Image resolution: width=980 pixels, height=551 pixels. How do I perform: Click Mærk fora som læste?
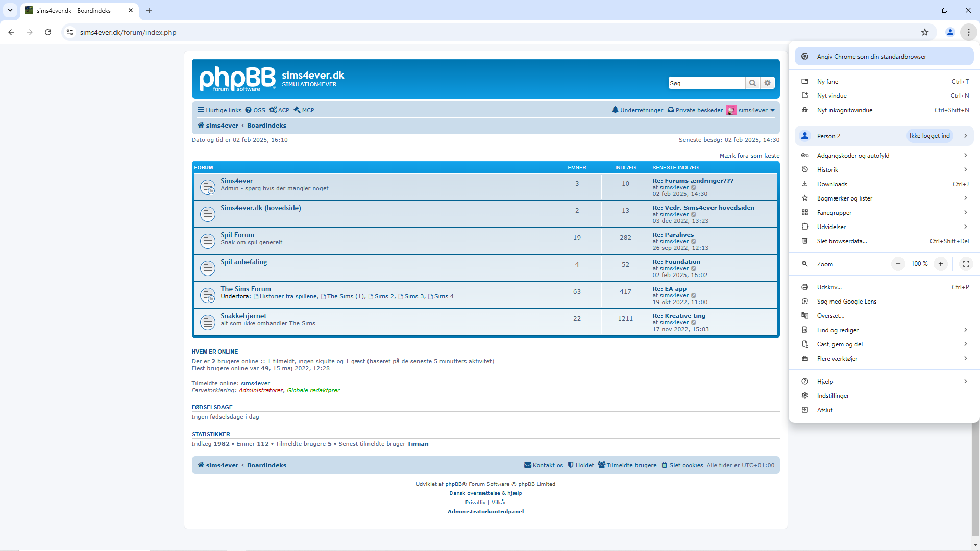(x=749, y=156)
